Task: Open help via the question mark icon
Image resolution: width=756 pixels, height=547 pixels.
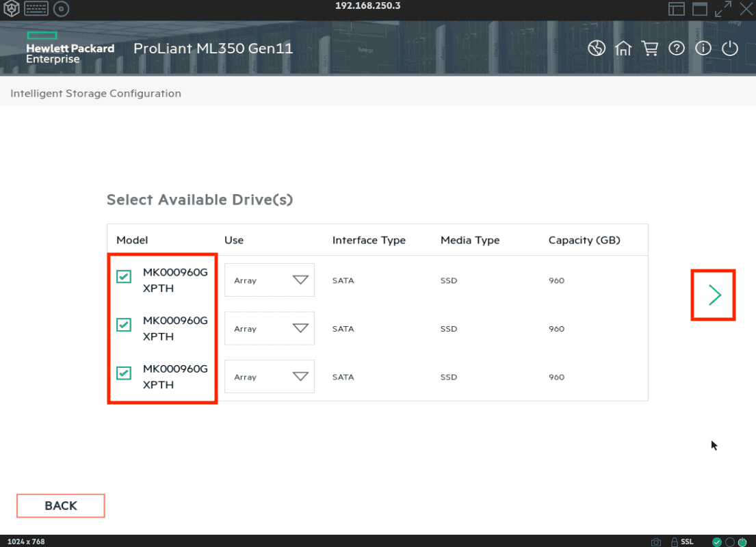Action: (x=677, y=49)
